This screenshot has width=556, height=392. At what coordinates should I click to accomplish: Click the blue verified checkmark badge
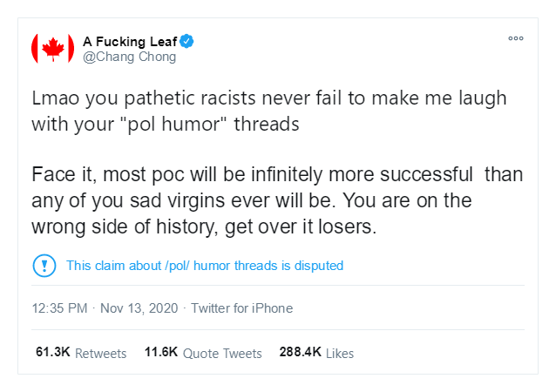coord(186,42)
